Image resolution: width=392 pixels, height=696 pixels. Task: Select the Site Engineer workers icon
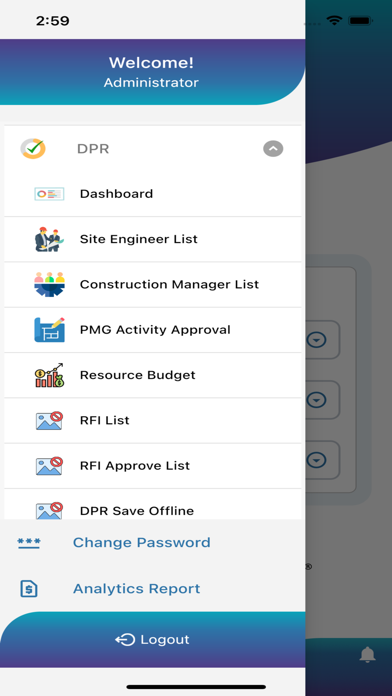49,239
